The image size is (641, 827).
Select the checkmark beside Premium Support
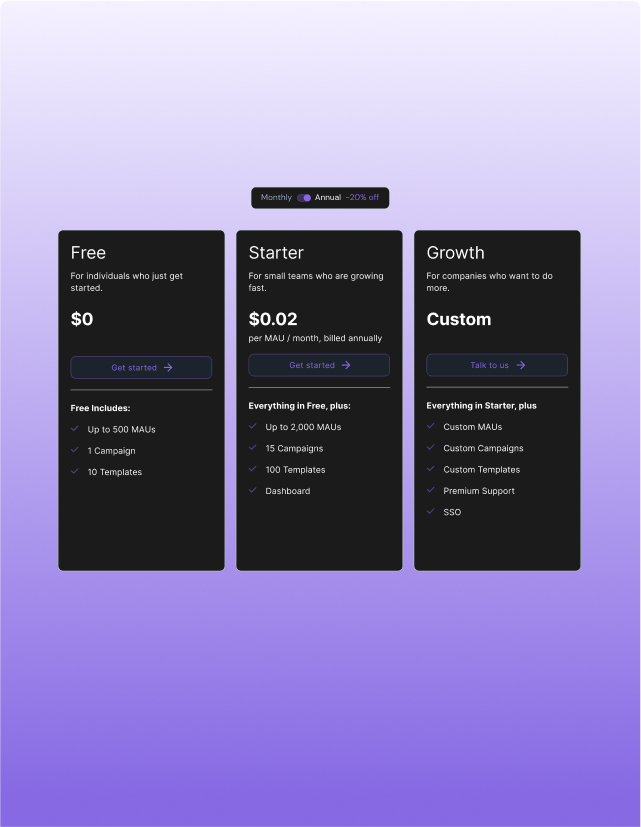point(430,490)
